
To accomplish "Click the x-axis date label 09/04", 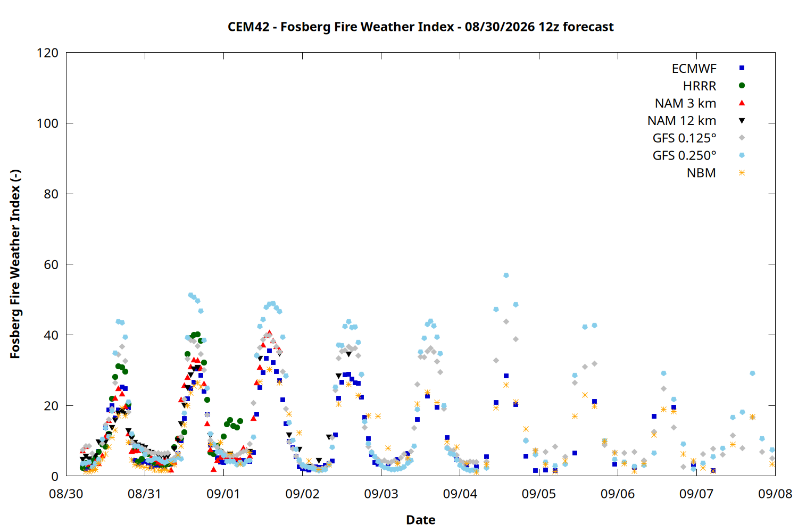I will pyautogui.click(x=460, y=494).
